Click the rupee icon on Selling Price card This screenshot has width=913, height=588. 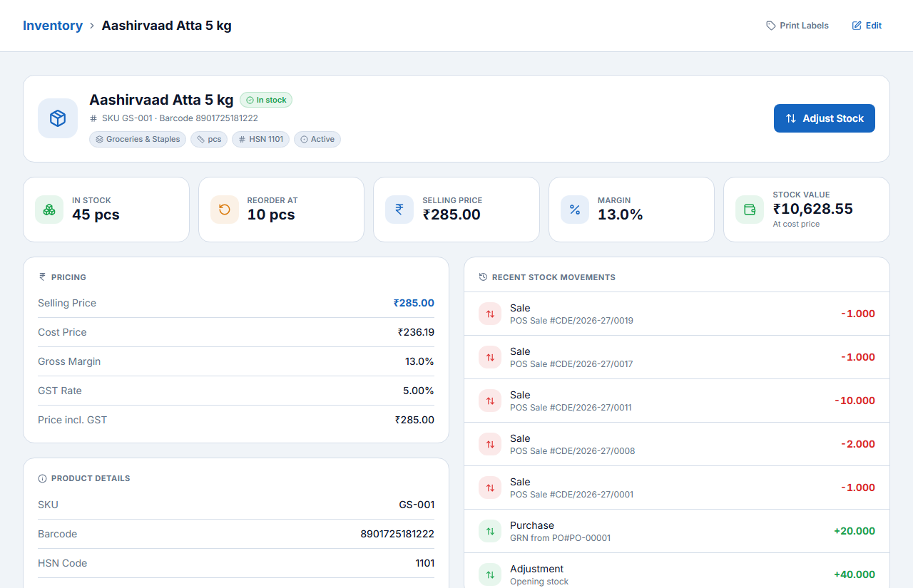tap(399, 210)
